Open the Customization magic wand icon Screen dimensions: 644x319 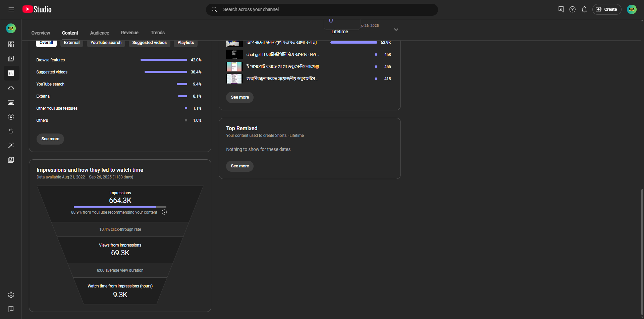[11, 146]
